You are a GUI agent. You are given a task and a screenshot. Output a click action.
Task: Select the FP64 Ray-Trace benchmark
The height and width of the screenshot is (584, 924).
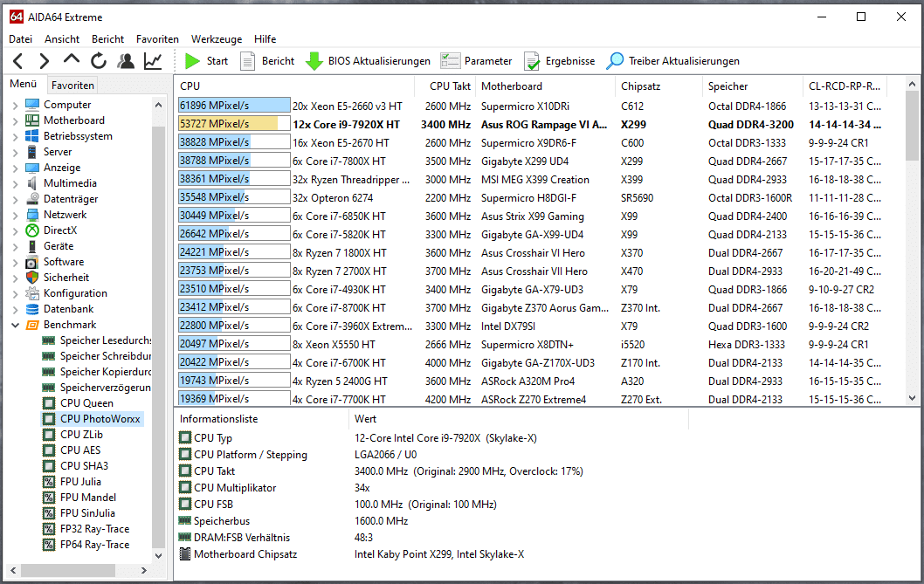pos(86,545)
